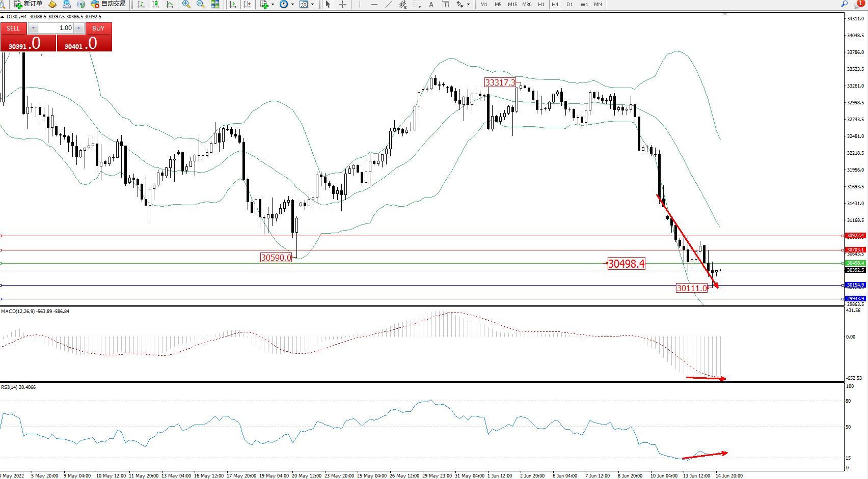This screenshot has height=479, width=868.
Task: Switch chart to bar chart display
Action: pos(141,4)
